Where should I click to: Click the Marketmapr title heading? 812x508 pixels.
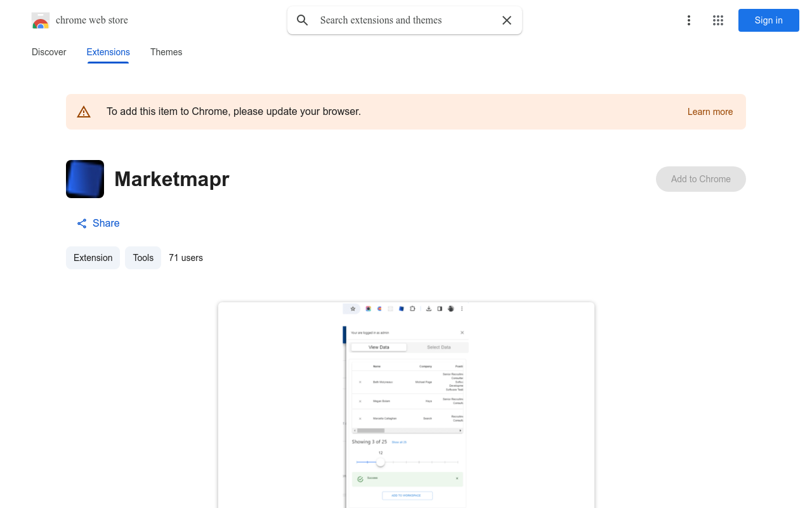click(x=172, y=179)
